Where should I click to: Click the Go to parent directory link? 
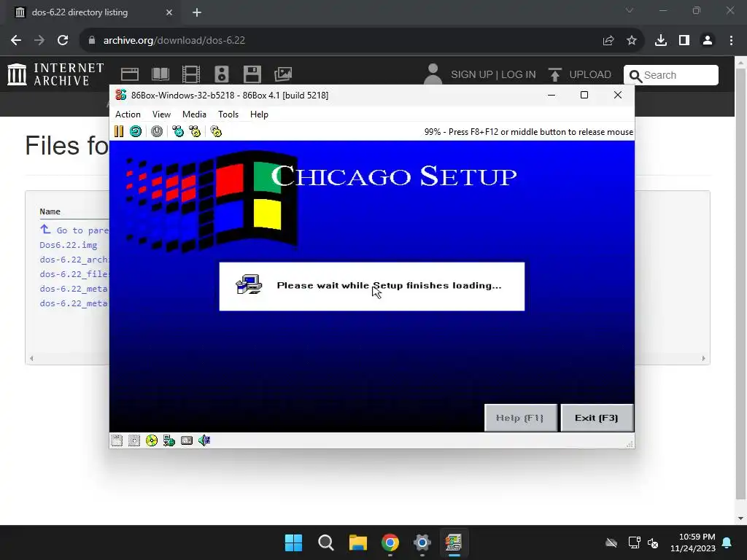click(x=74, y=230)
